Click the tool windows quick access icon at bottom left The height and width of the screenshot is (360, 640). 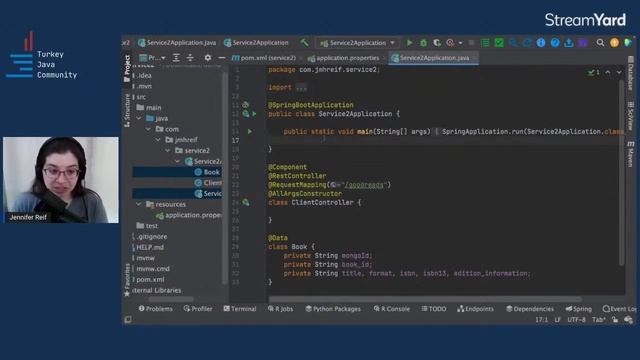click(x=128, y=320)
